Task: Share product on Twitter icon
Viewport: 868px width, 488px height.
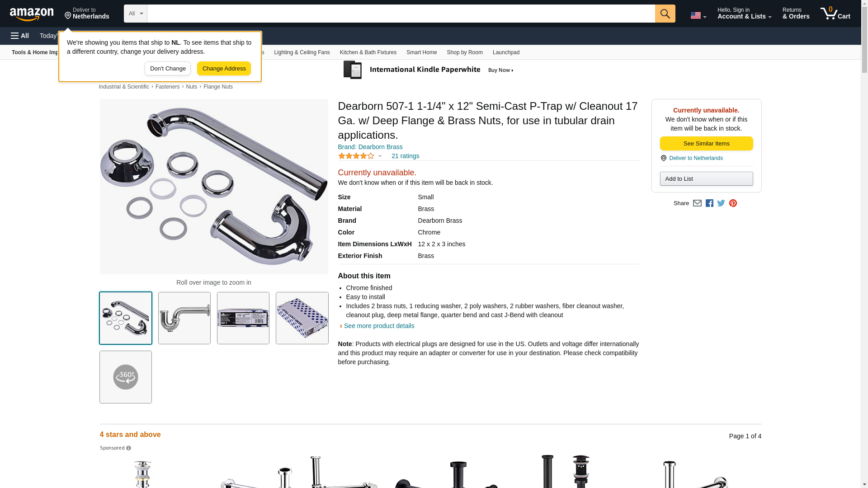Action: click(x=721, y=203)
